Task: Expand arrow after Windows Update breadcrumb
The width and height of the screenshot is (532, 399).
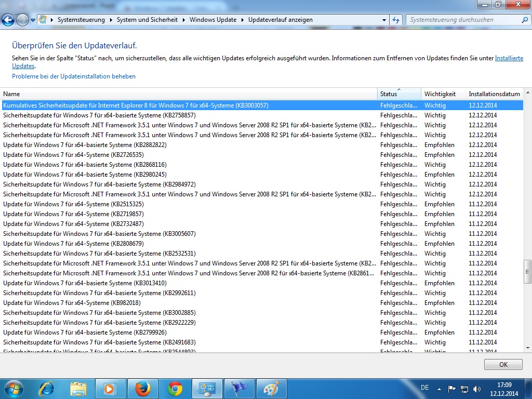Action: (242, 20)
